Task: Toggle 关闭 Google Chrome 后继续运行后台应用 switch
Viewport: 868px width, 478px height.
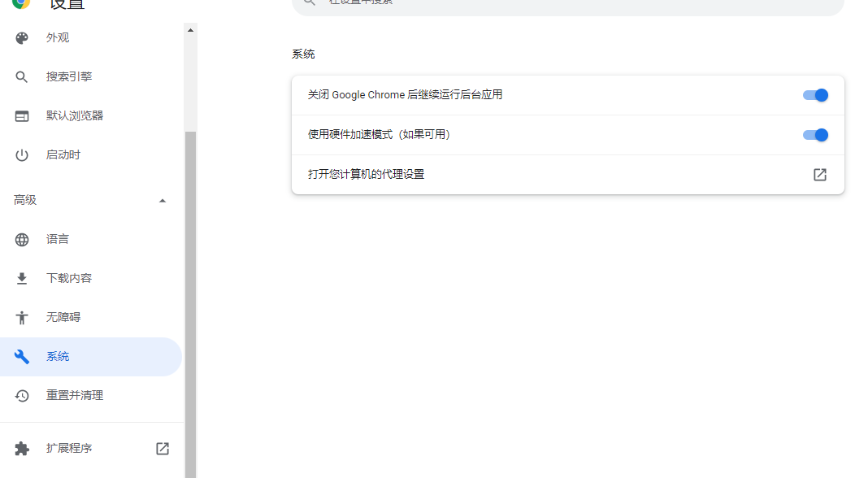Action: [815, 95]
